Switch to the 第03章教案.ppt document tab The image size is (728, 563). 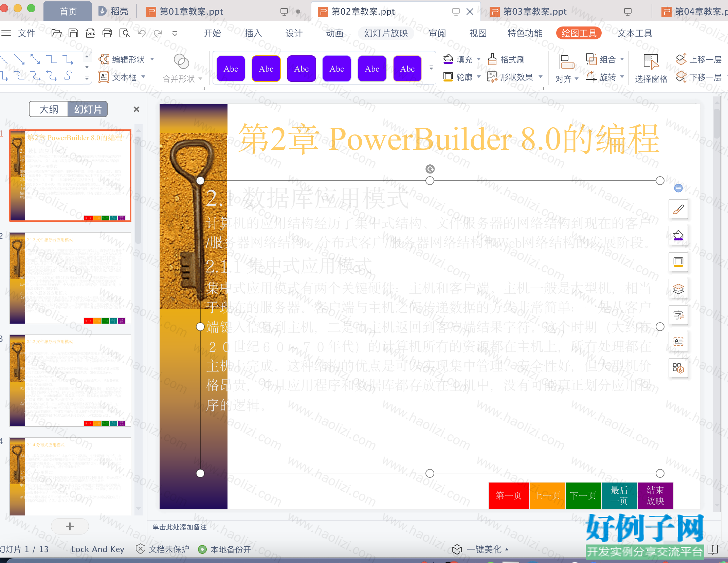534,12
